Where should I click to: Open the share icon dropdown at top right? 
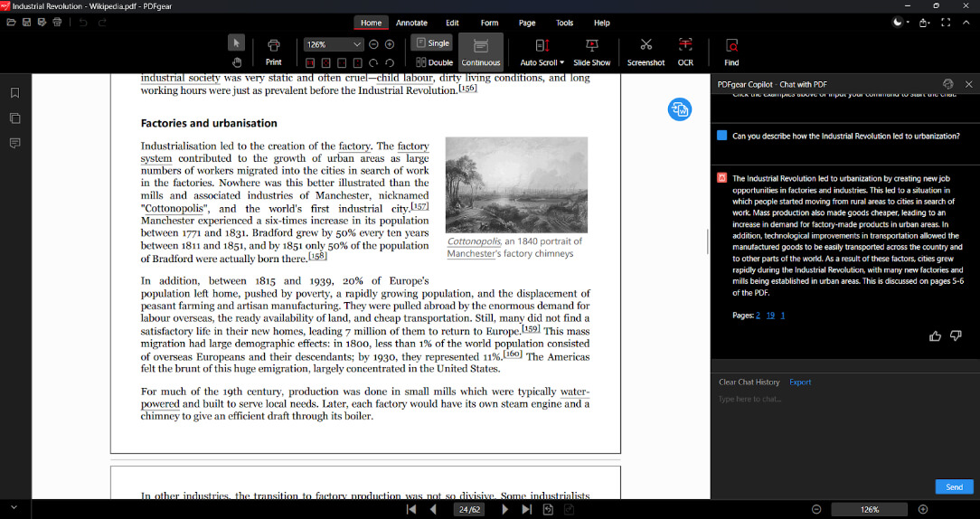pos(924,23)
